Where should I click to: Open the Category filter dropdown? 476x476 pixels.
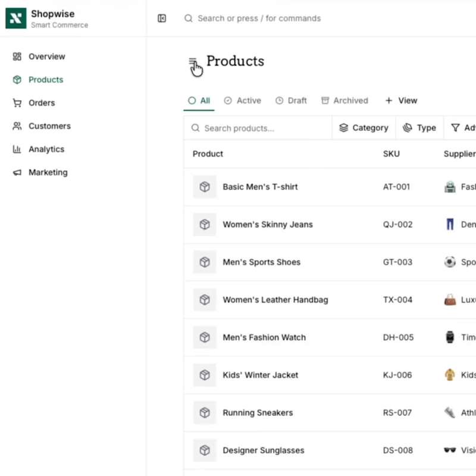(x=364, y=128)
